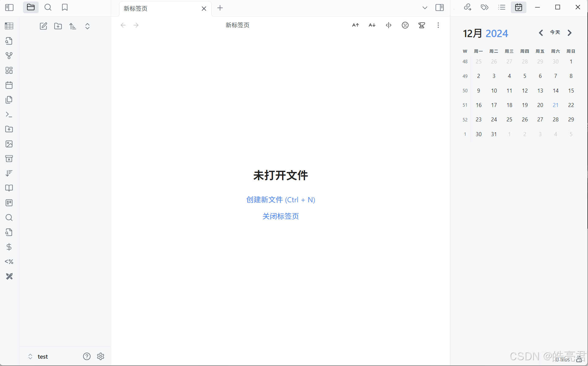This screenshot has height=366, width=588.
Task: Toggle the right sidebar panel
Action: point(439,8)
